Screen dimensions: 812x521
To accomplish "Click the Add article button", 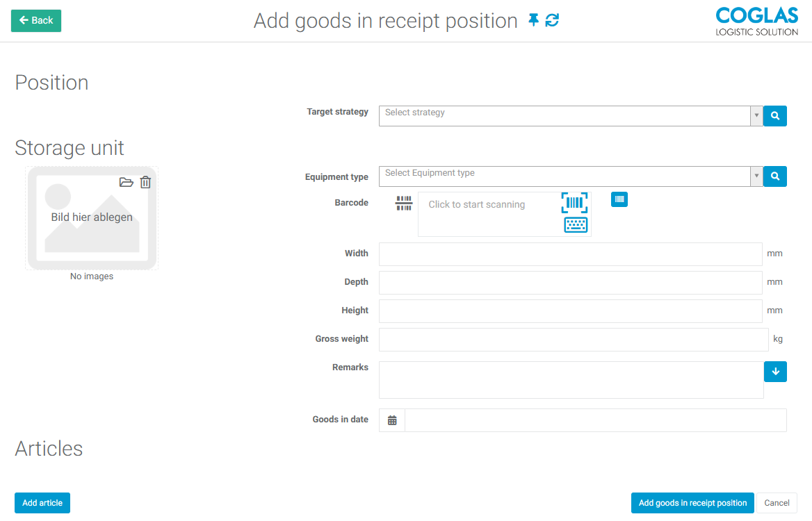I will coord(42,503).
